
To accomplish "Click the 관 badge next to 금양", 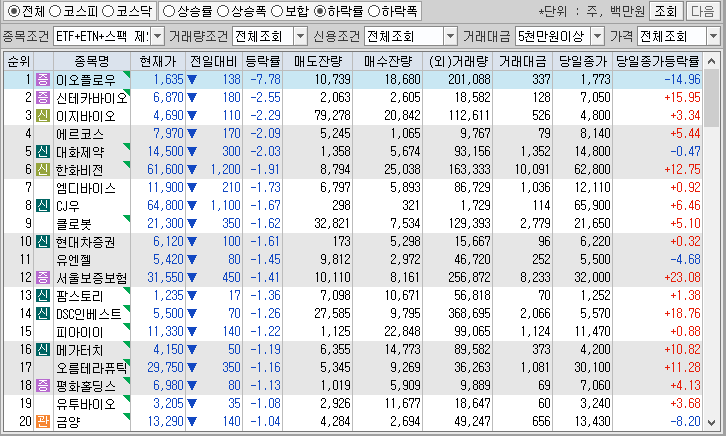I will point(43,421).
